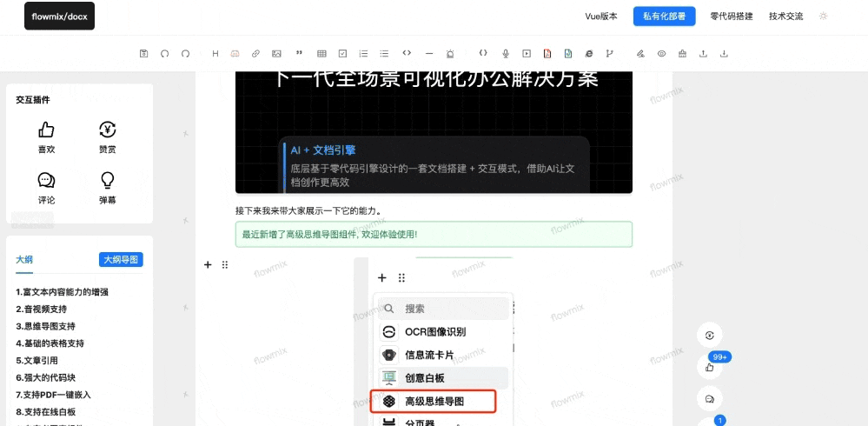Insert a heading with the H icon
This screenshot has height=426, width=868.
pos(215,54)
